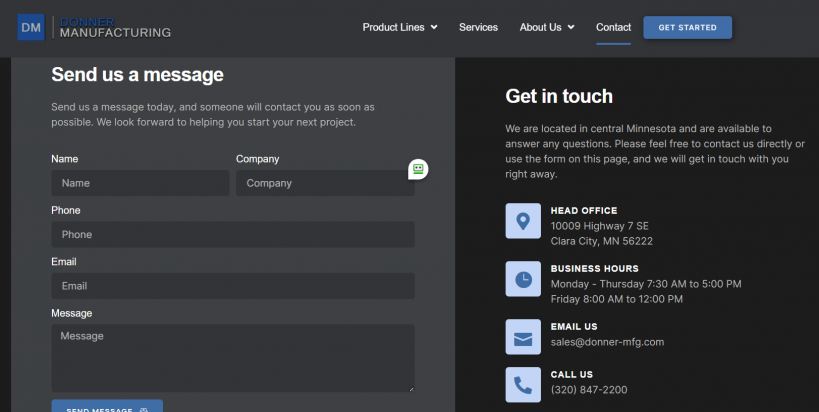Click the sales@donner-mfg.com email address
The image size is (819, 412).
point(607,342)
